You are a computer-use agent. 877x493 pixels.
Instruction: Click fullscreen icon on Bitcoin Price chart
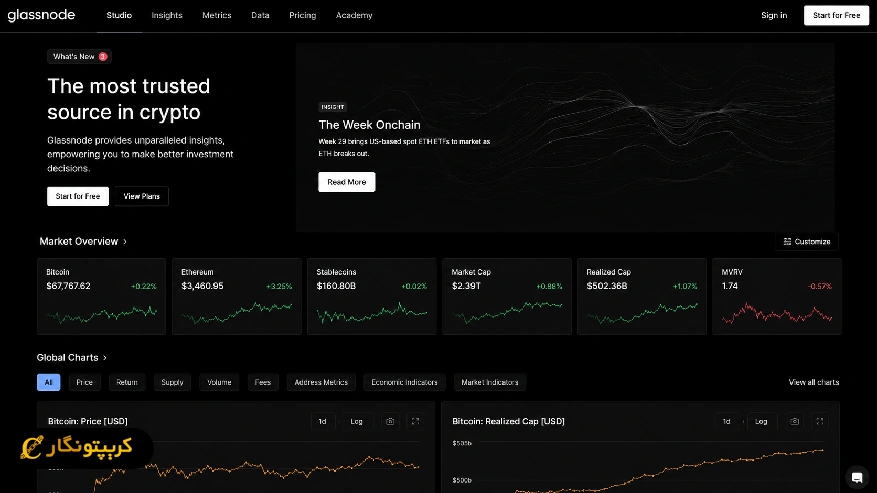[x=416, y=421]
